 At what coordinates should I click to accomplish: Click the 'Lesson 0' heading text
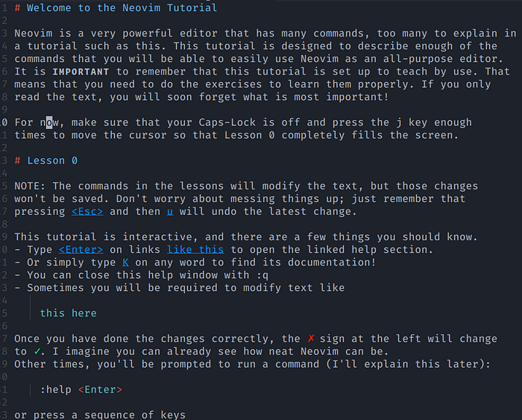(x=52, y=160)
